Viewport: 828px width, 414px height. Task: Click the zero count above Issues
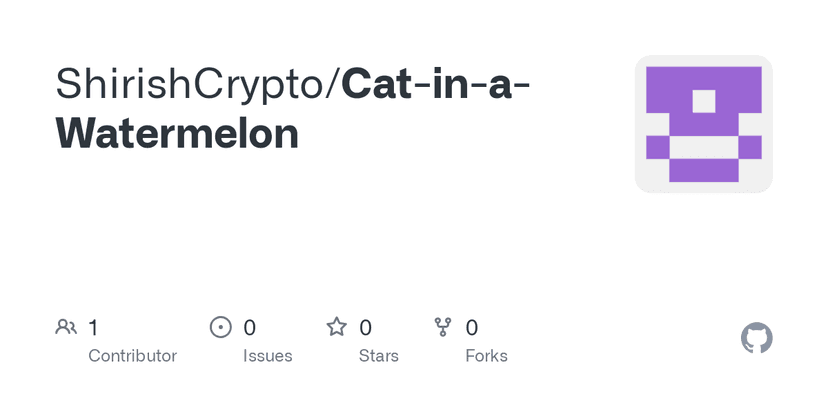tap(250, 327)
